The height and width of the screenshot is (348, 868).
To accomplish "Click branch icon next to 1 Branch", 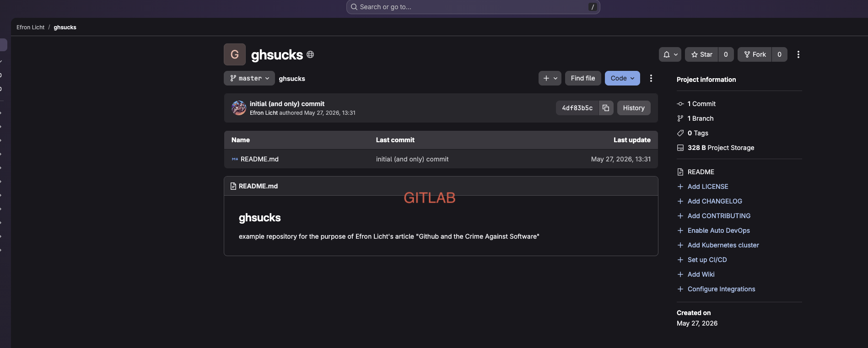I will click(680, 118).
